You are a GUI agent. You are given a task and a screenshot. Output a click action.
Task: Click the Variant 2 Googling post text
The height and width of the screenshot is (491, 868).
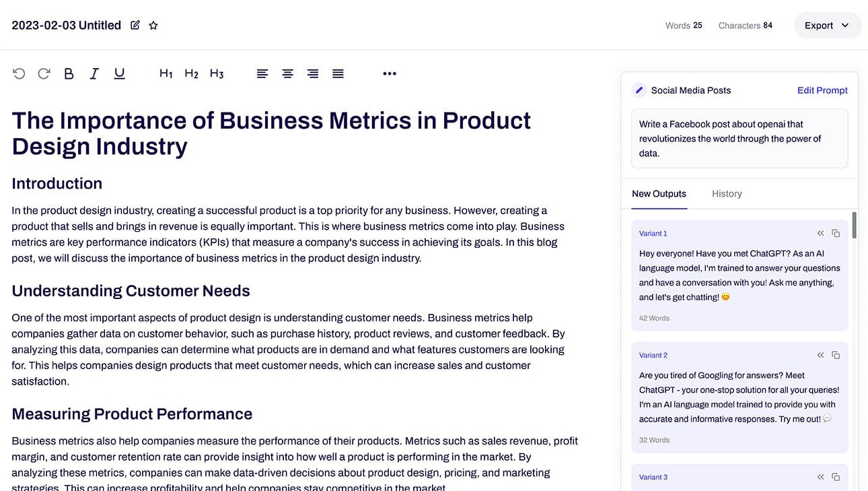739,397
